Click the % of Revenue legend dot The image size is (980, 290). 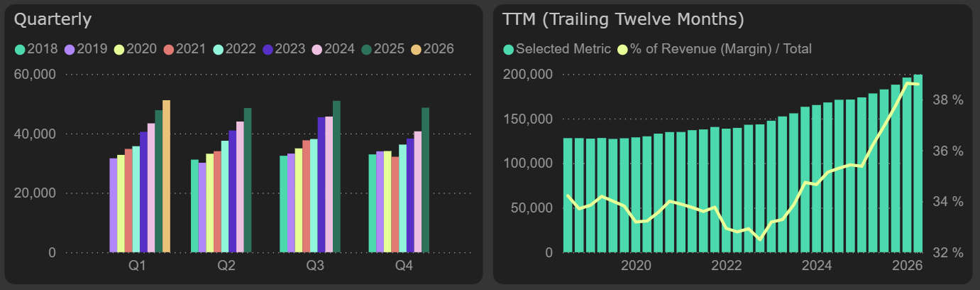[624, 50]
